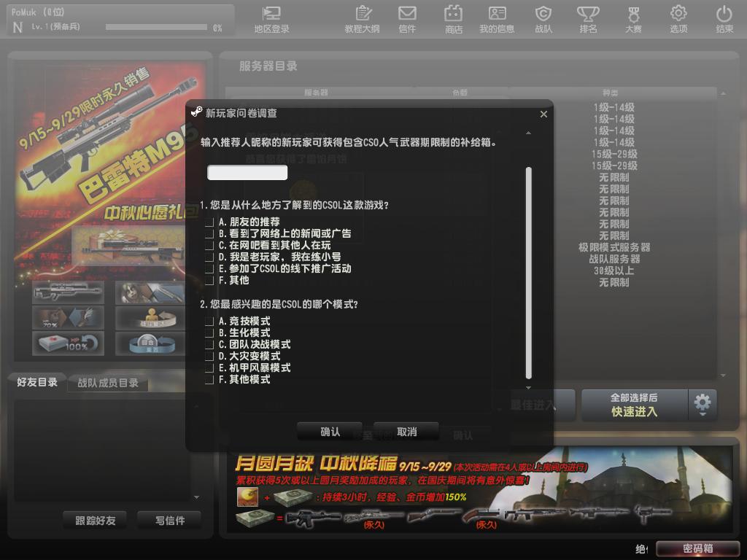Check option F. 其他 in question 1

click(209, 281)
